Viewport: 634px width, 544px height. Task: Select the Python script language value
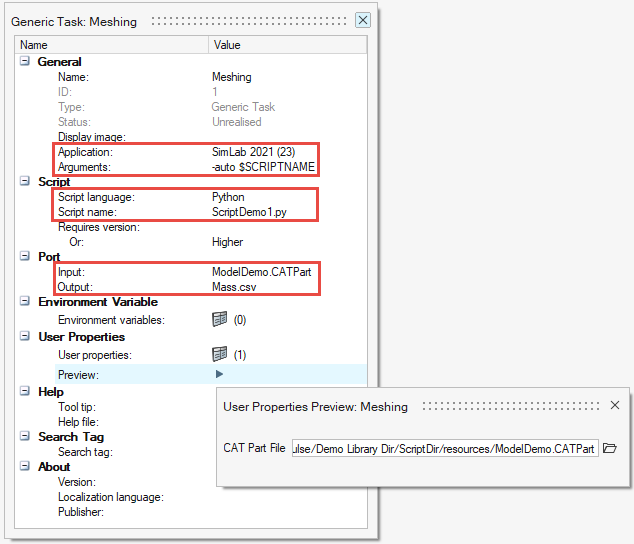pyautogui.click(x=228, y=197)
